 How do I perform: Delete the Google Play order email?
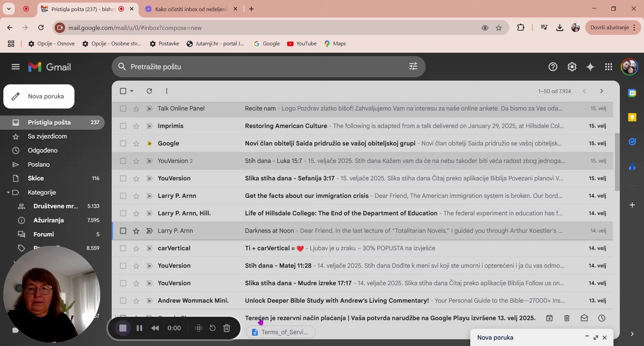(x=567, y=318)
